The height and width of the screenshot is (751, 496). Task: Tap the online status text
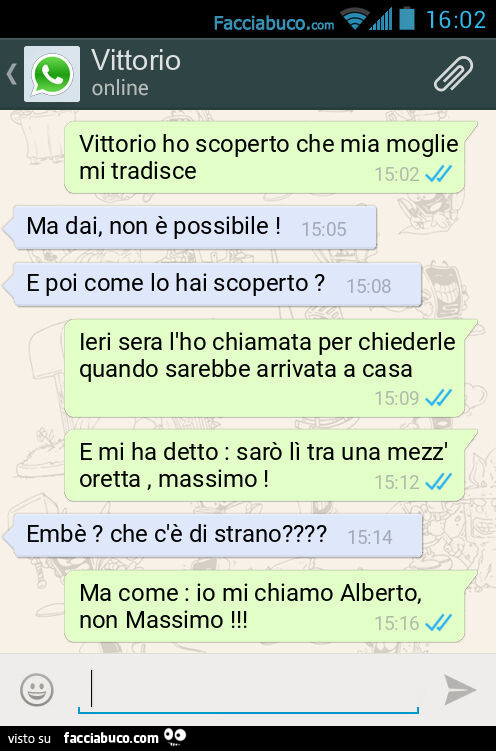click(120, 88)
